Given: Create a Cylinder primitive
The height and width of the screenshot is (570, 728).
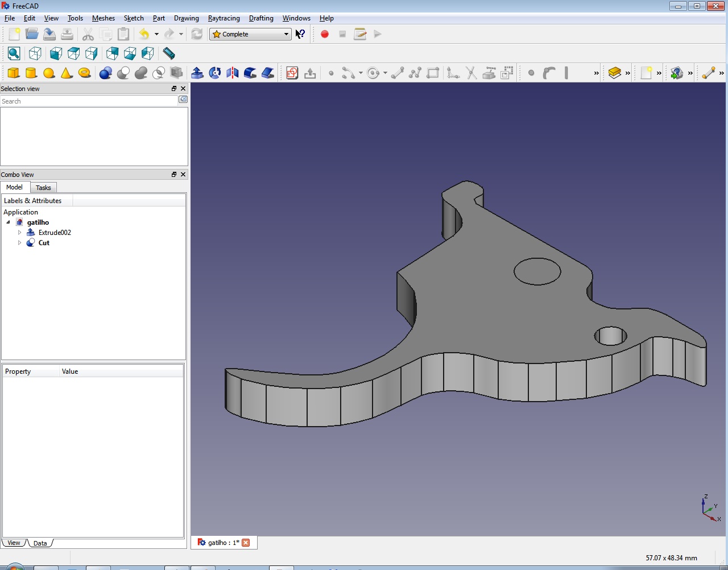Looking at the screenshot, I should tap(31, 73).
